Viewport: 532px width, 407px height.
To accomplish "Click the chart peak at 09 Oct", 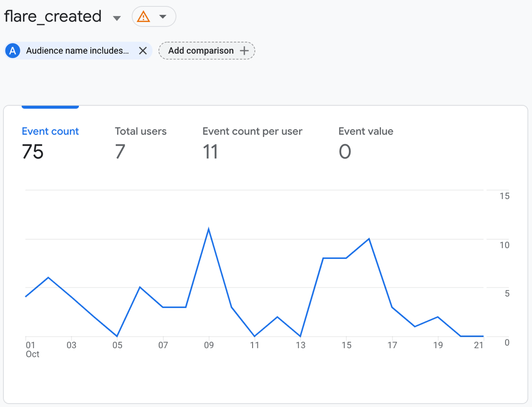I will [x=209, y=229].
